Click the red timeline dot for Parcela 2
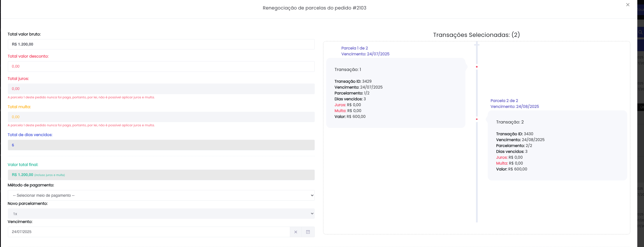 pos(477,119)
